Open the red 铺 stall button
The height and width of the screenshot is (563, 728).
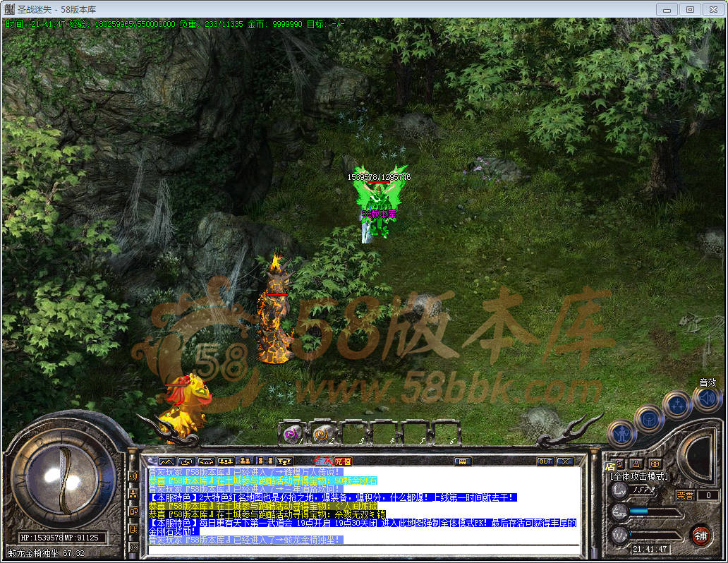[700, 535]
